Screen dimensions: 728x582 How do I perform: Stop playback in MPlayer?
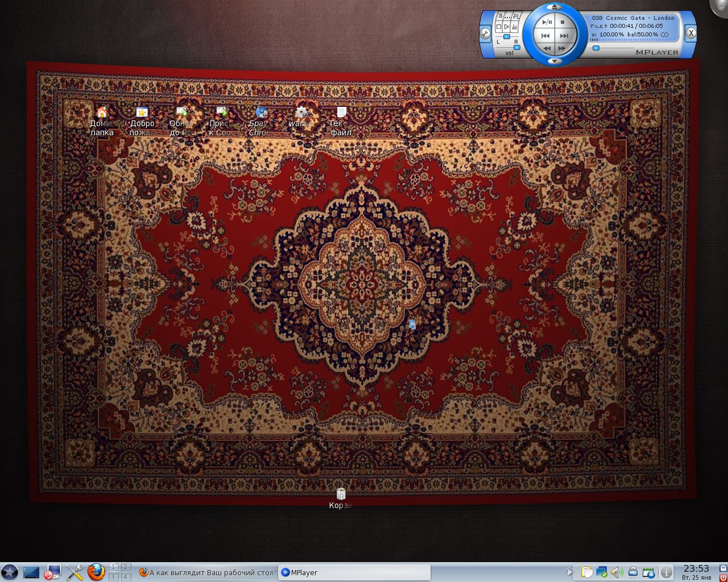point(562,22)
